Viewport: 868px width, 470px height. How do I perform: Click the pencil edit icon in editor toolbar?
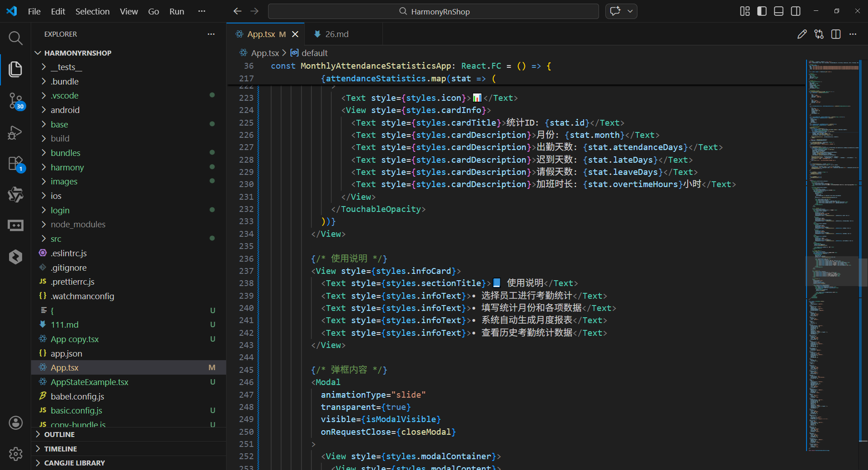[802, 34]
